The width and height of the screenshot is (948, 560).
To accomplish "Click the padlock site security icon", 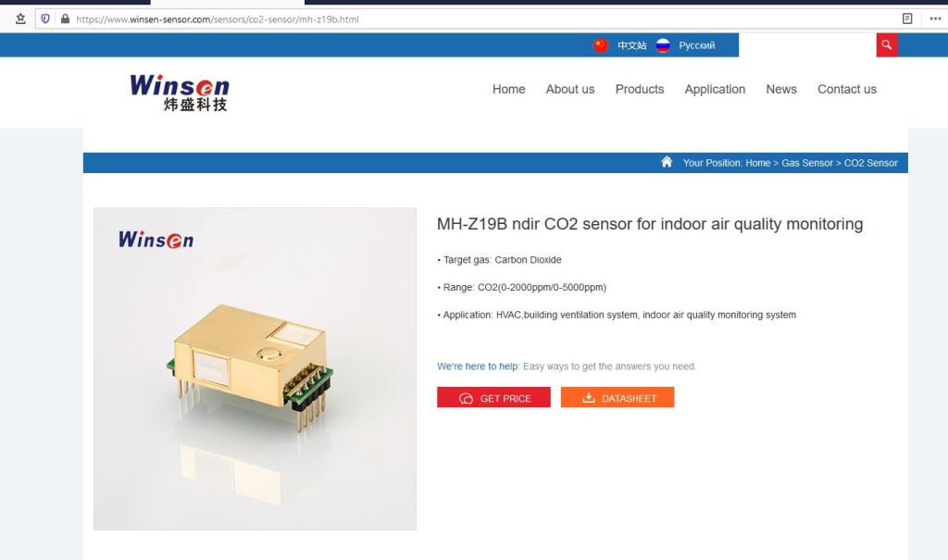I will click(65, 19).
